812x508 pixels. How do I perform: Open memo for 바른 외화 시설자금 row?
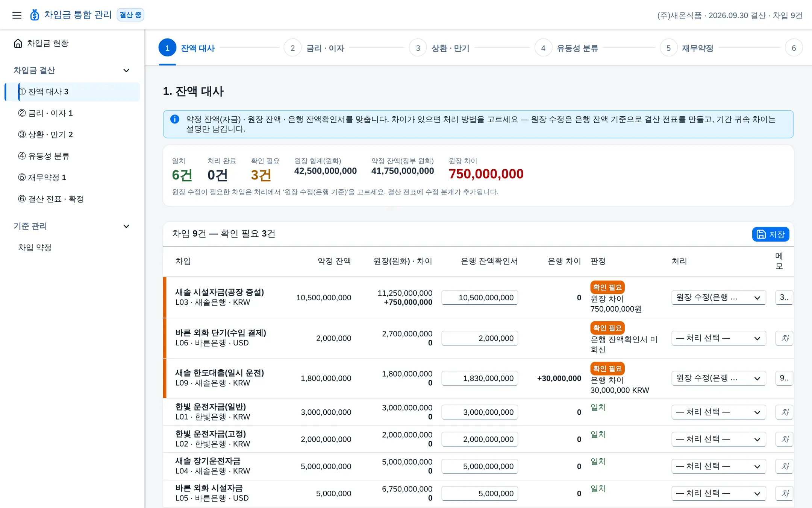coord(784,493)
